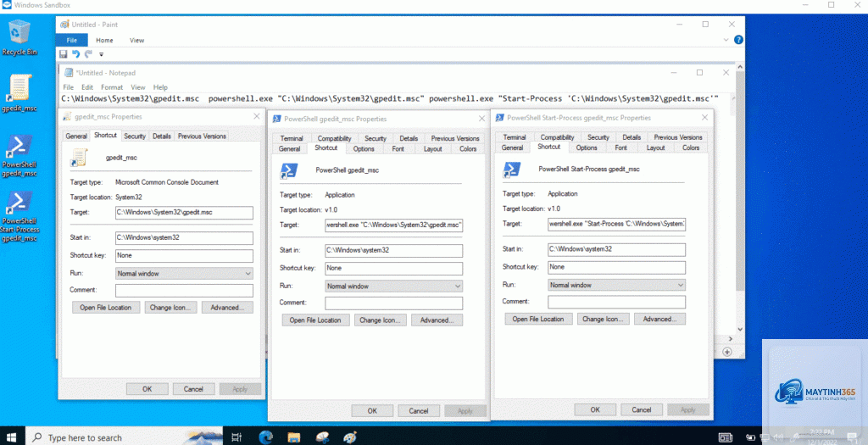The height and width of the screenshot is (445, 868).
Task: Click Open File Location in gpedit_msc Properties
Action: 106,308
